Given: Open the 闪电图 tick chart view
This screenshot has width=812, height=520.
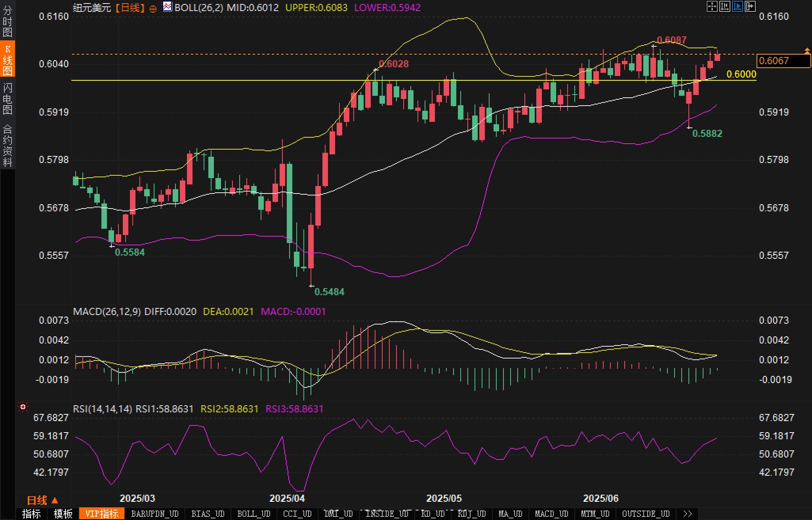Looking at the screenshot, I should 8,99.
